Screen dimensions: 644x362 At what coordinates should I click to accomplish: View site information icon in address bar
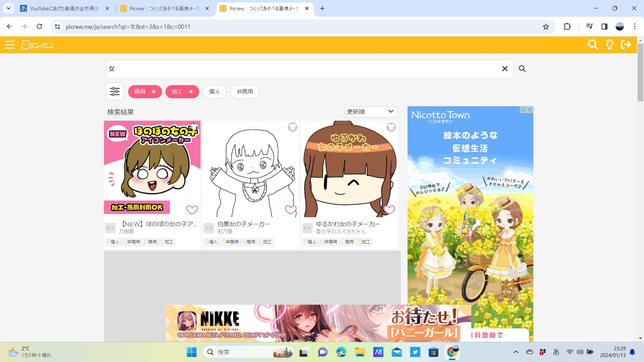point(57,26)
